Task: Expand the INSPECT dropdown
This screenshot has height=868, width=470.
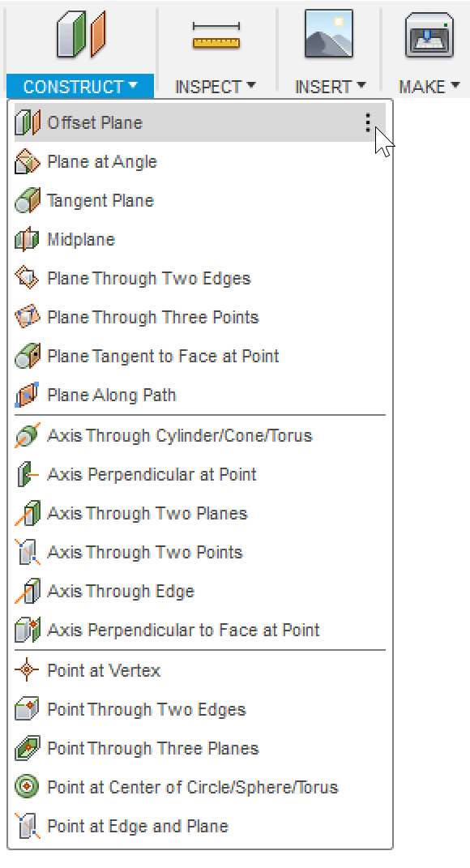Action: [216, 87]
